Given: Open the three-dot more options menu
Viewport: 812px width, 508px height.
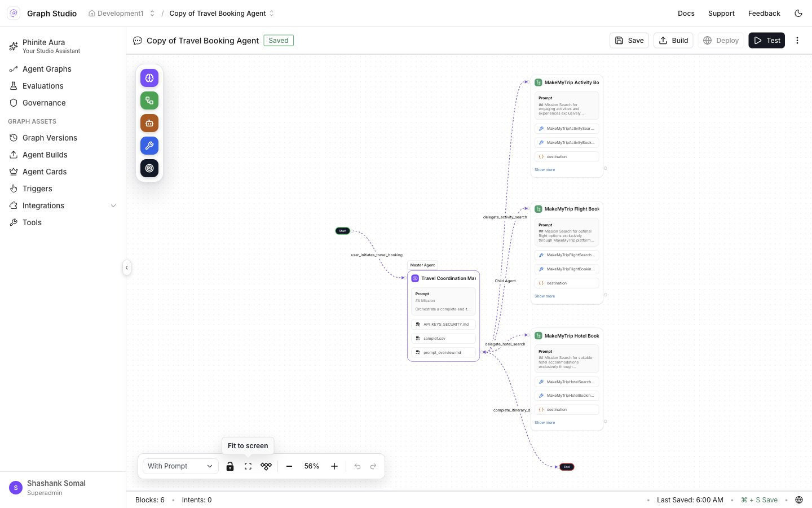Looking at the screenshot, I should click(797, 41).
